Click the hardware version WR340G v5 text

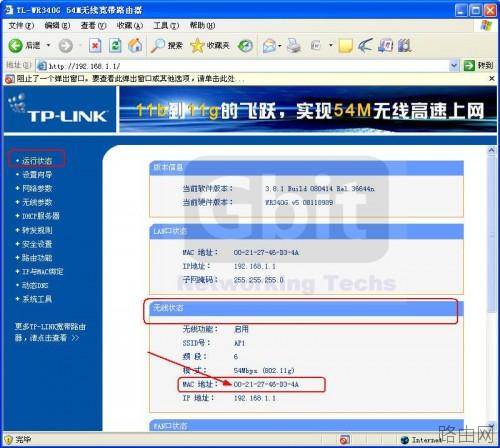tap(299, 202)
